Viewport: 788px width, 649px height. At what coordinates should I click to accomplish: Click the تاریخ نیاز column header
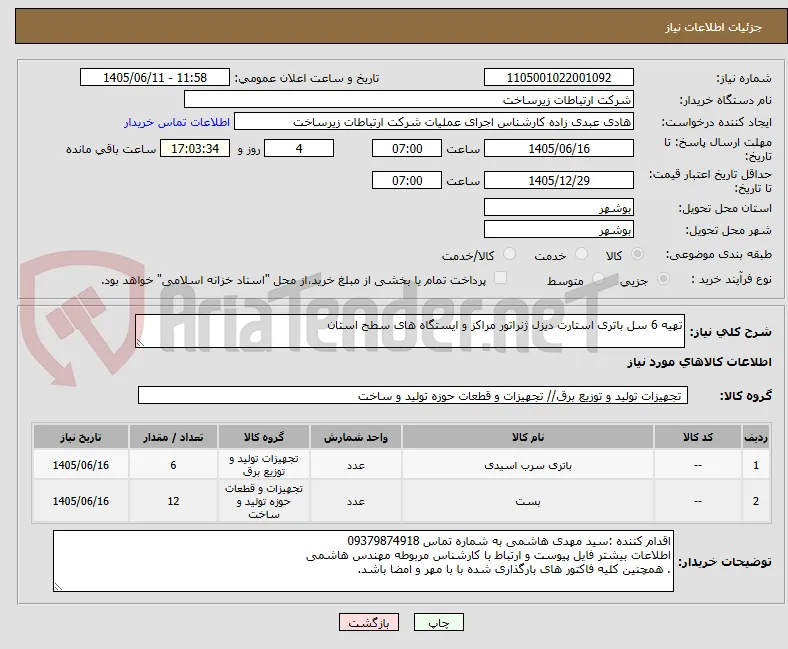coord(81,437)
